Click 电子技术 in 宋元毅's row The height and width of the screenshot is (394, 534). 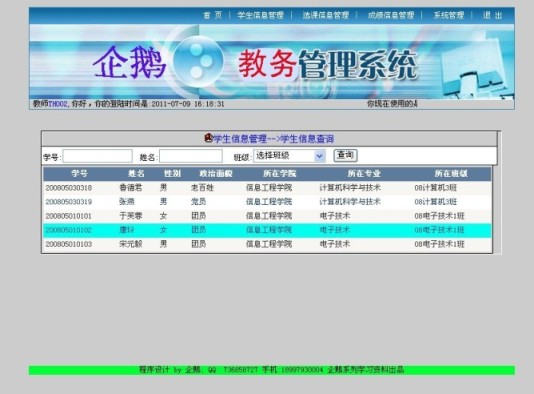click(x=334, y=244)
